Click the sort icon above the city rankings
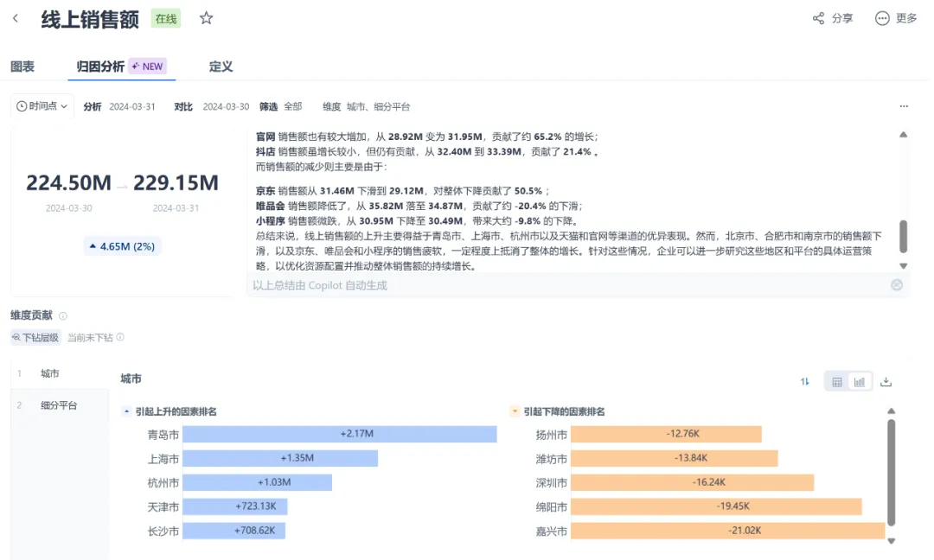The image size is (934, 560). (803, 380)
